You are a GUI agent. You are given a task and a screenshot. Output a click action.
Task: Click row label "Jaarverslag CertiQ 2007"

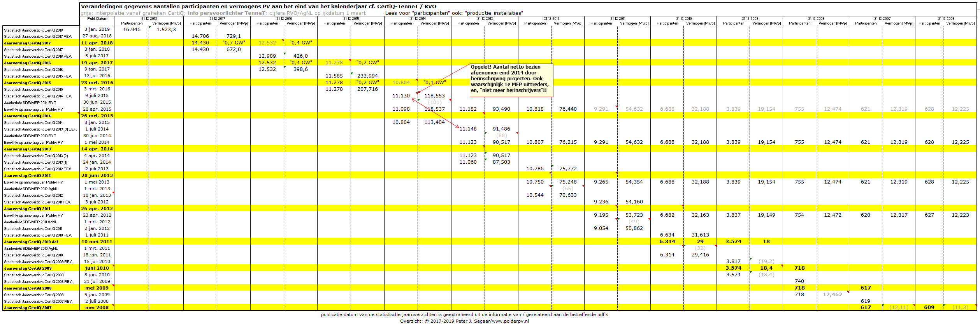click(27, 308)
